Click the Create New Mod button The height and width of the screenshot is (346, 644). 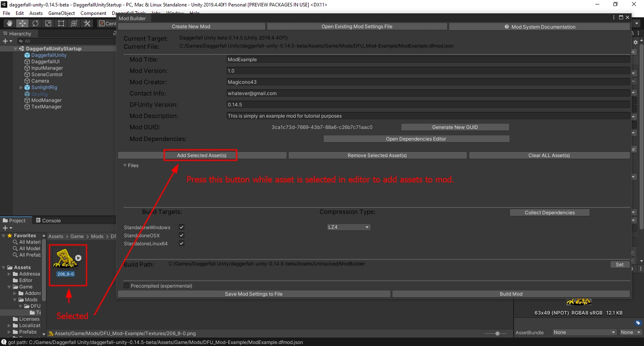click(191, 27)
